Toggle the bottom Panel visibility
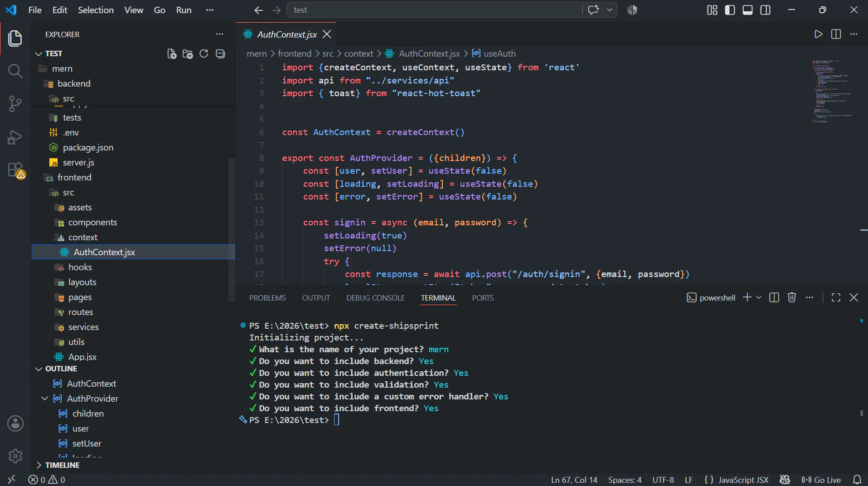868x486 pixels. pos(747,10)
